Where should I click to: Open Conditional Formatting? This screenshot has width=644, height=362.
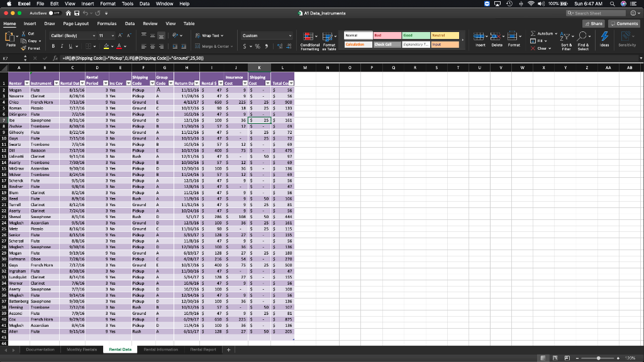[x=309, y=41]
